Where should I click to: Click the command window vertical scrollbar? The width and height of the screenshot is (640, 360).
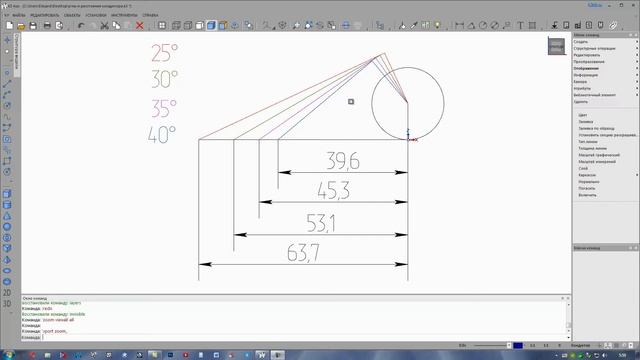coord(568,317)
